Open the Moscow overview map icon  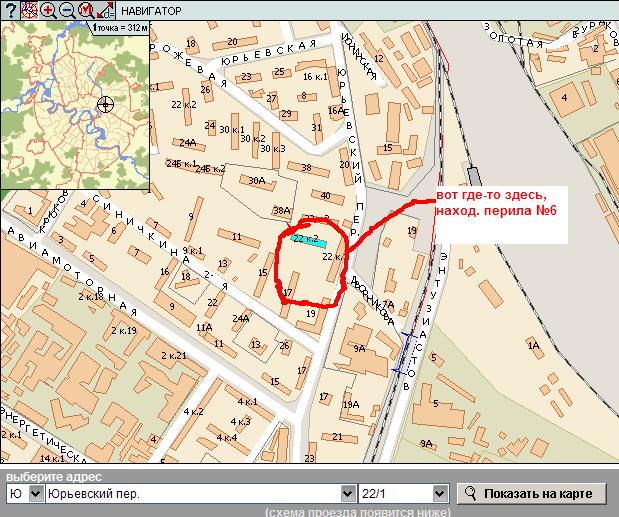[28, 10]
